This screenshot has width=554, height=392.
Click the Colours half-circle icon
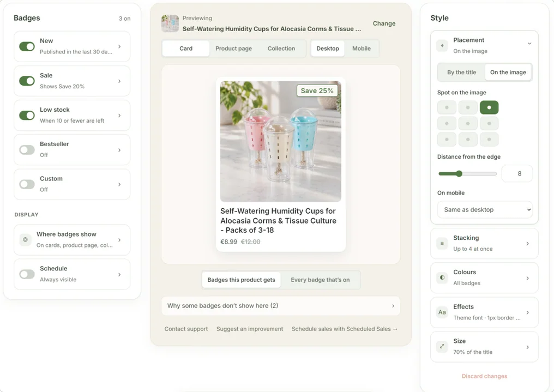pyautogui.click(x=442, y=278)
